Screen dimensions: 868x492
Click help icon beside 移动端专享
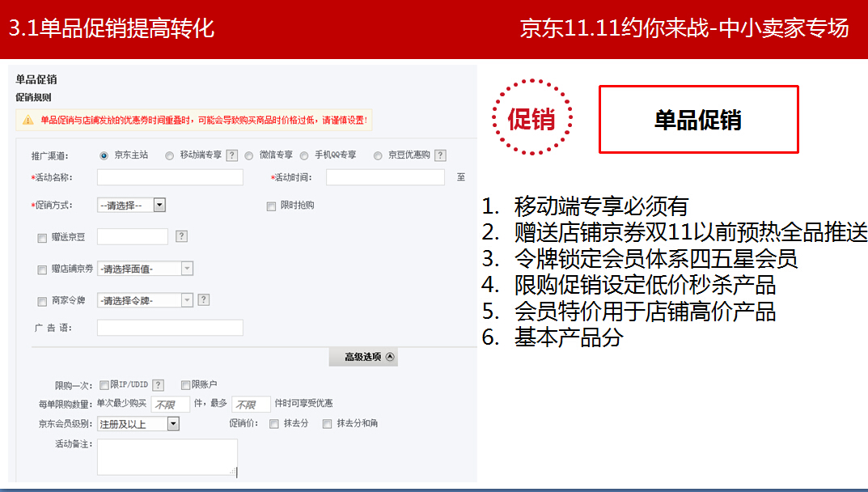[x=232, y=155]
